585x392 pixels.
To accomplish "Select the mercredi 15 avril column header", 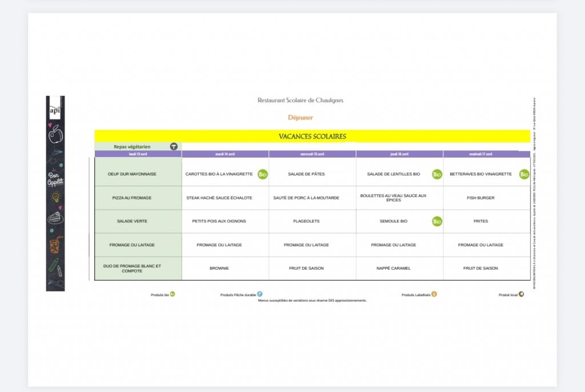I will click(x=312, y=154).
